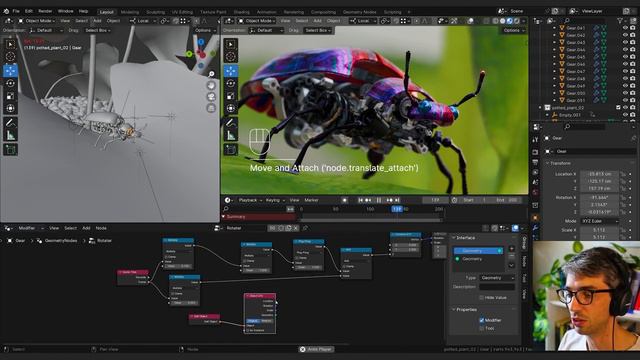Switch to Geometry Nodes workspace tab

click(360, 12)
